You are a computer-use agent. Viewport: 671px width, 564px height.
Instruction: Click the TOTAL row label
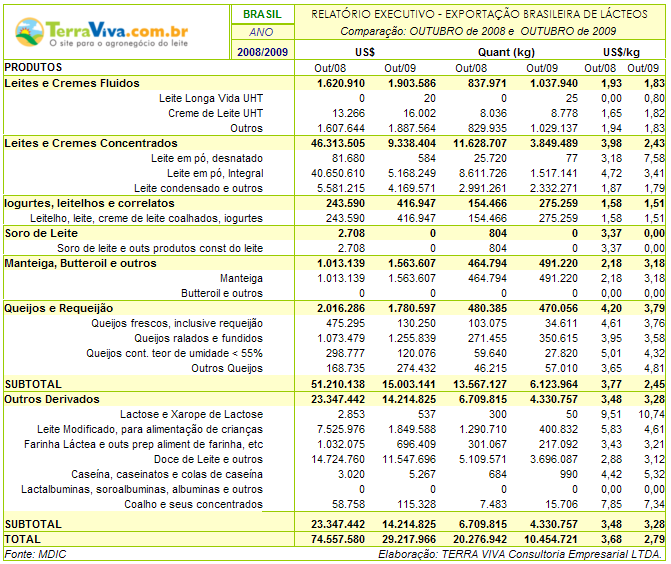pos(22,539)
